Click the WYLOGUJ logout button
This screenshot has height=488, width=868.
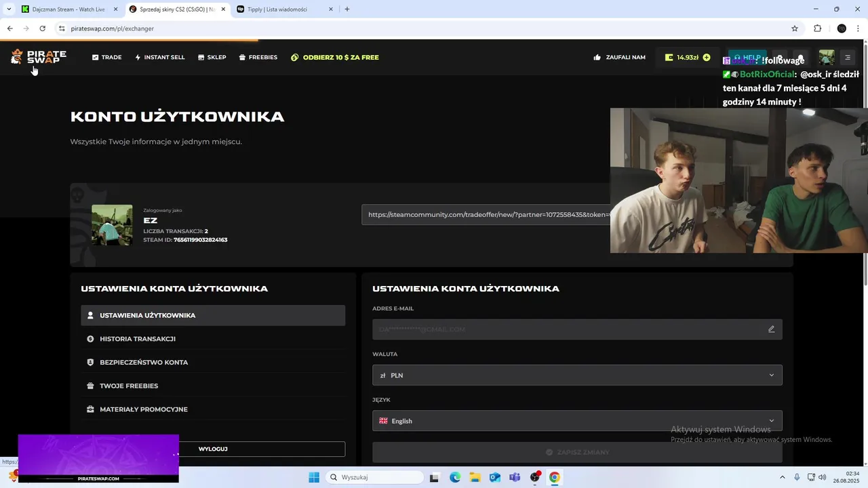tap(213, 449)
